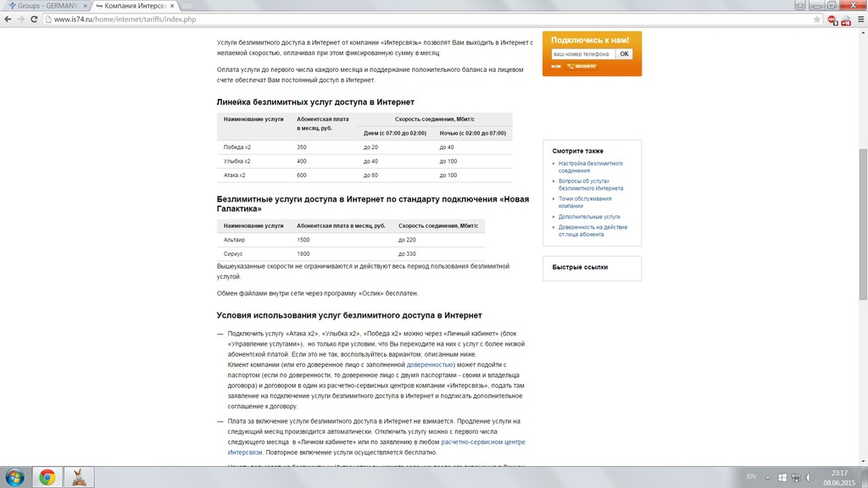This screenshot has height=488, width=868.
Task: Open the Windows Start button
Action: pyautogui.click(x=14, y=477)
